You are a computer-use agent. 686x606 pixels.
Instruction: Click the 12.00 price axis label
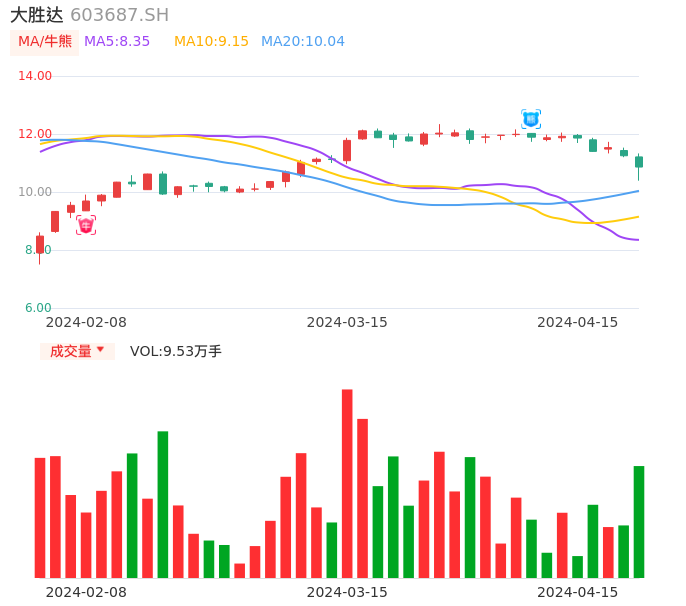35,134
